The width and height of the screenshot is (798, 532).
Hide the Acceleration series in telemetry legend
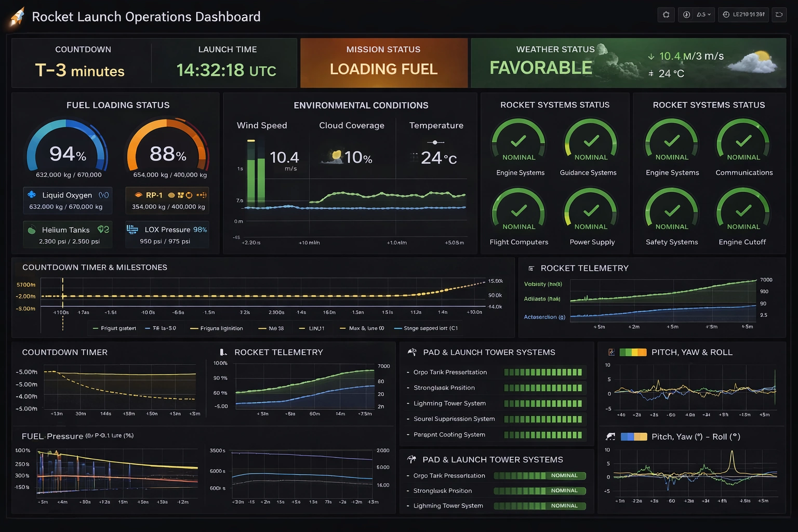(x=544, y=317)
